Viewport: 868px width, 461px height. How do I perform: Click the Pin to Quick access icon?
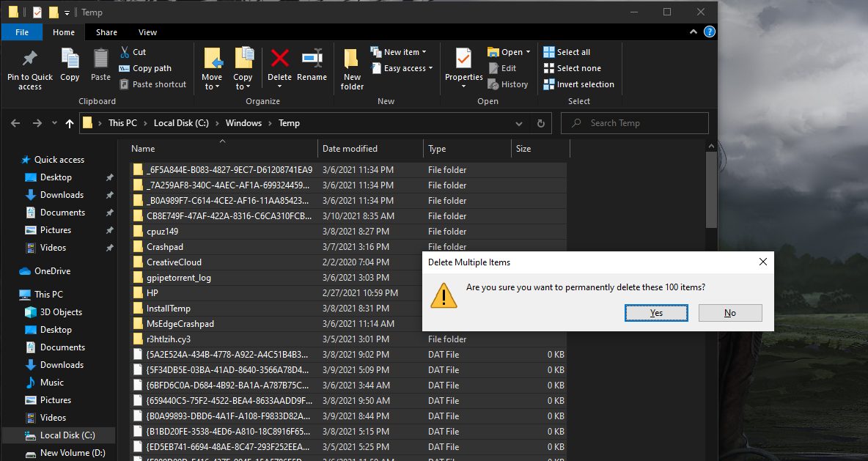pos(30,59)
